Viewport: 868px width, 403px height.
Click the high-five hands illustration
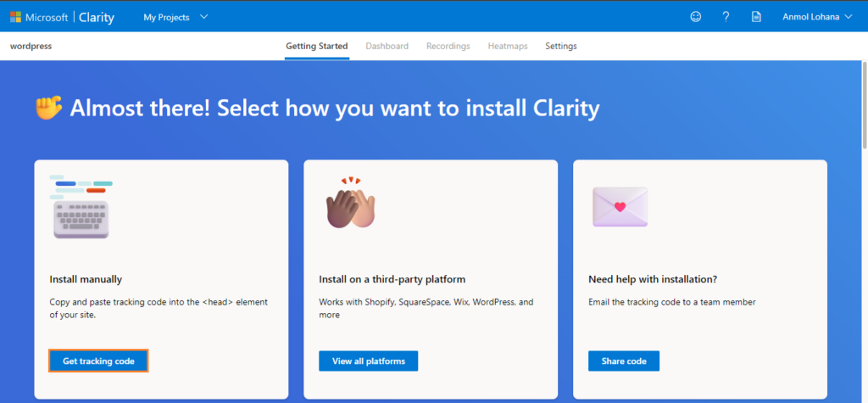350,203
